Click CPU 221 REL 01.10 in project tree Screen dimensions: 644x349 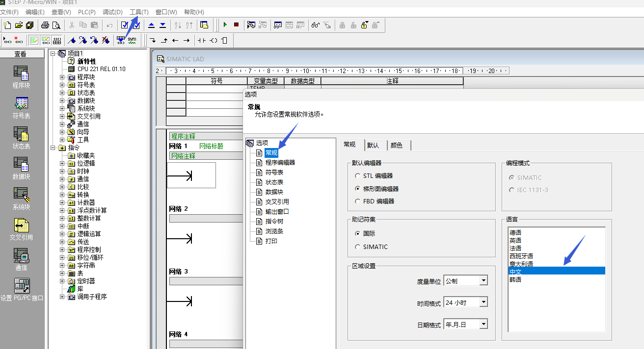coord(101,69)
